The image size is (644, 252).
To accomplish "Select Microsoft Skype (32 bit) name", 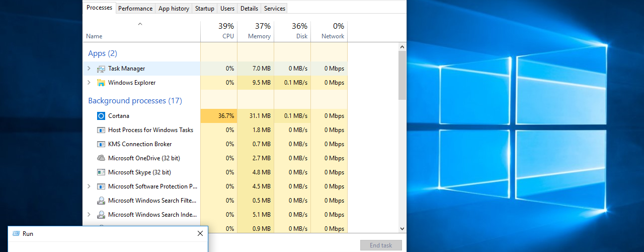I will tap(139, 172).
